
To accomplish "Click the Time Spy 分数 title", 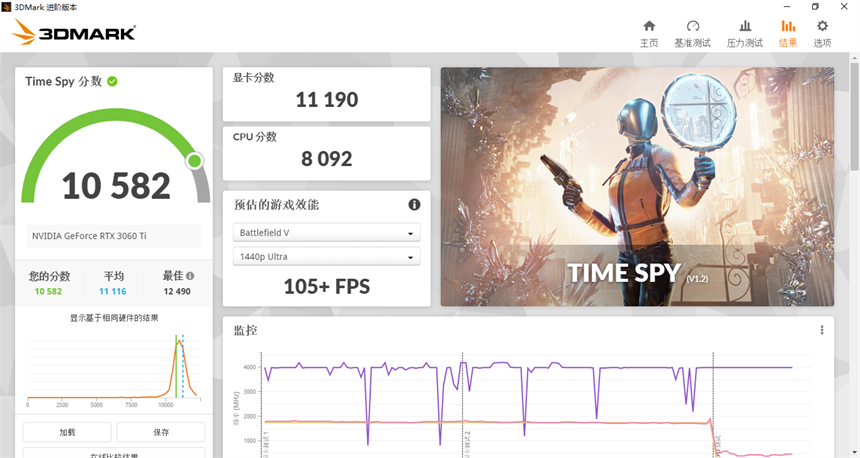I will pos(64,81).
